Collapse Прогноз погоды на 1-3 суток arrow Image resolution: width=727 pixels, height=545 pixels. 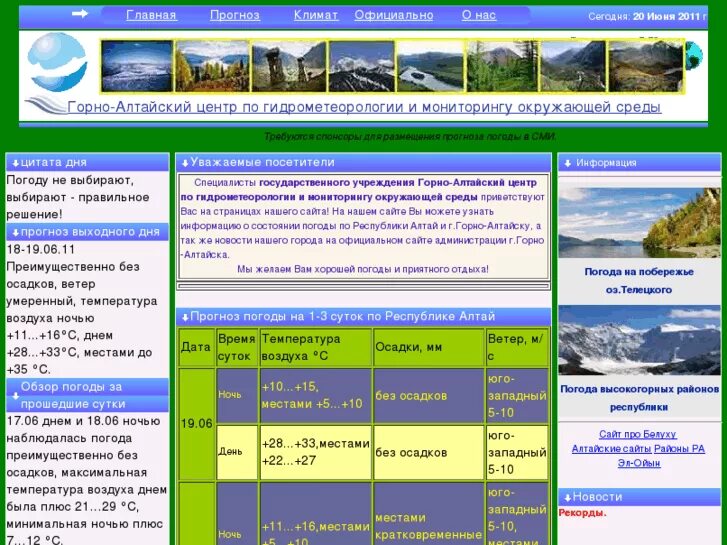pos(185,318)
